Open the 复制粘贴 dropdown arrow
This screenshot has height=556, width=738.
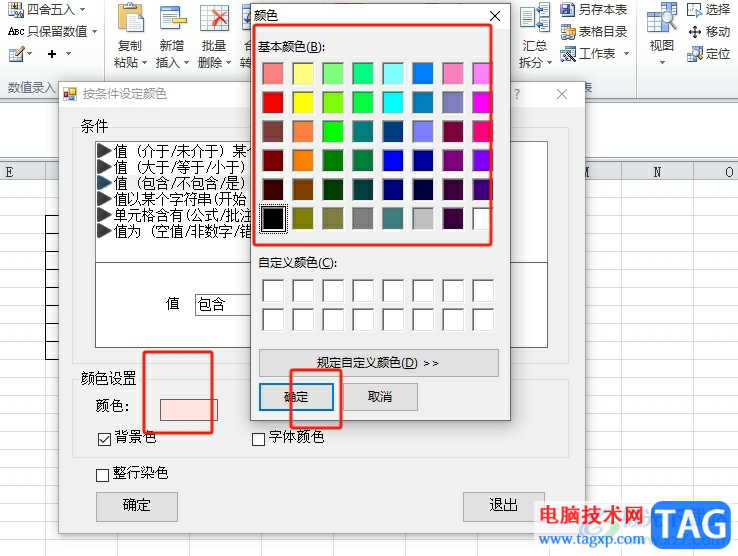tap(144, 63)
